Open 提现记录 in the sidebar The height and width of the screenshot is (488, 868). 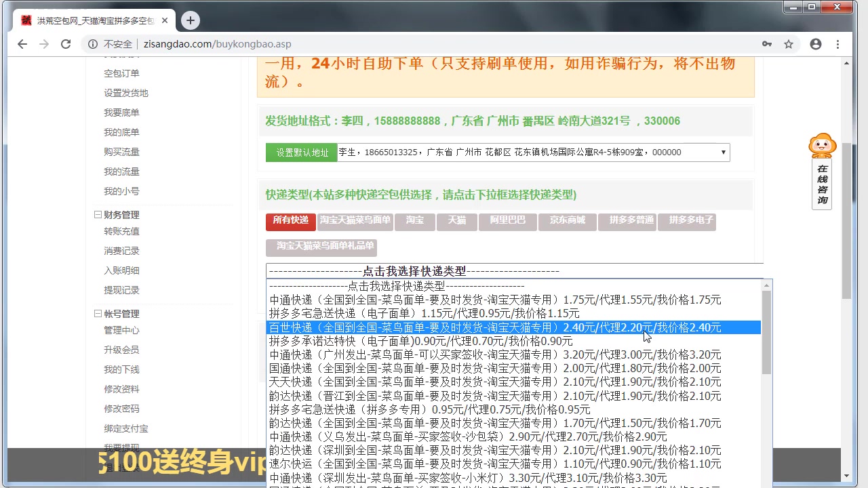click(x=121, y=290)
